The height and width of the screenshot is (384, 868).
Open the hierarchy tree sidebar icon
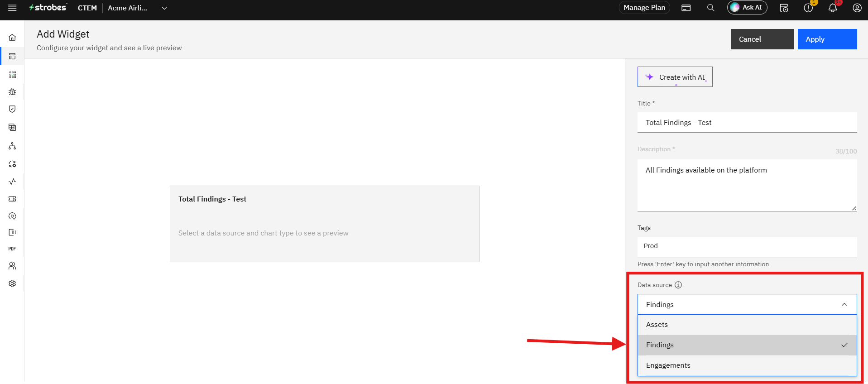click(x=12, y=146)
